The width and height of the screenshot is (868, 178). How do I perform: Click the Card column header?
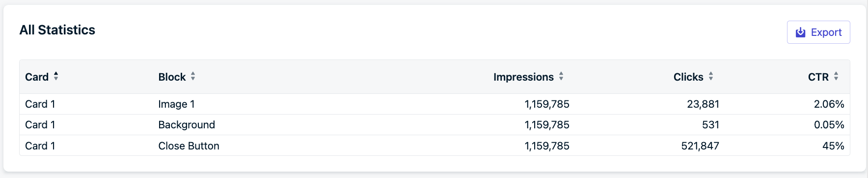[x=37, y=77]
